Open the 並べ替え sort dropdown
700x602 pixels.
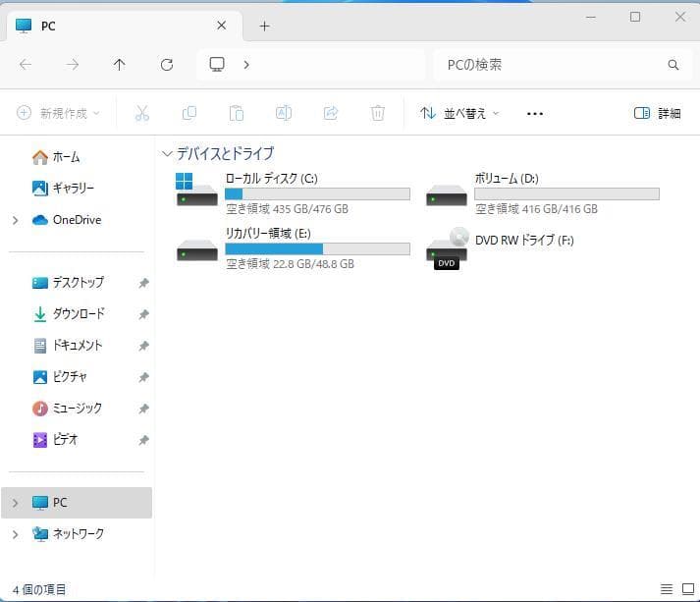[x=459, y=113]
